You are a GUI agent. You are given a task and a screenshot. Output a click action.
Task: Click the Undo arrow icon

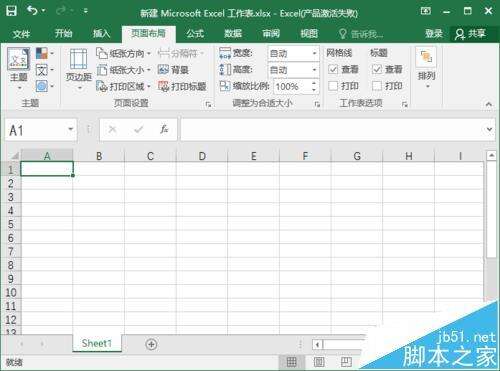(32, 11)
